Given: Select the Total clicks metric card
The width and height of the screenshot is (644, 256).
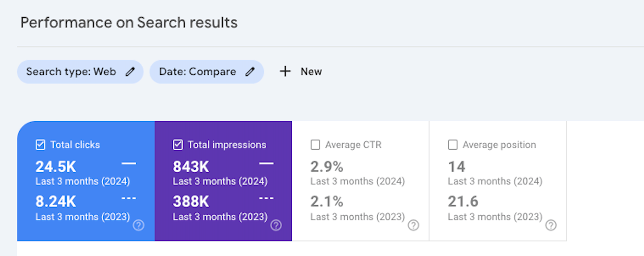Looking at the screenshot, I should coord(86,181).
